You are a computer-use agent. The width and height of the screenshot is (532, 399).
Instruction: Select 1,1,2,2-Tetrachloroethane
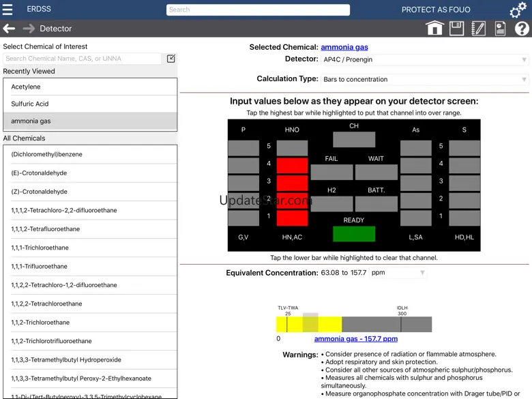pos(90,304)
